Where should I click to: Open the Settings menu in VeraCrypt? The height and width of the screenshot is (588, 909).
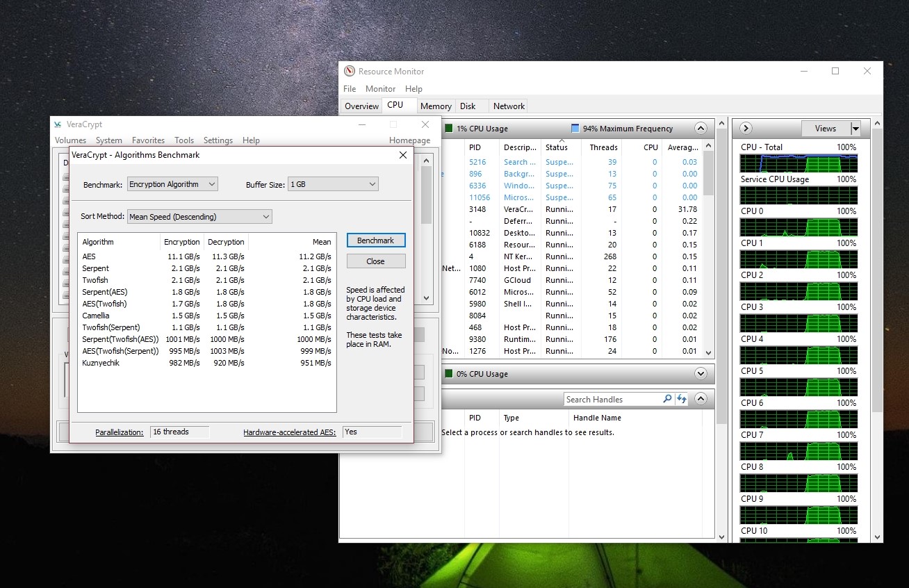pyautogui.click(x=218, y=140)
